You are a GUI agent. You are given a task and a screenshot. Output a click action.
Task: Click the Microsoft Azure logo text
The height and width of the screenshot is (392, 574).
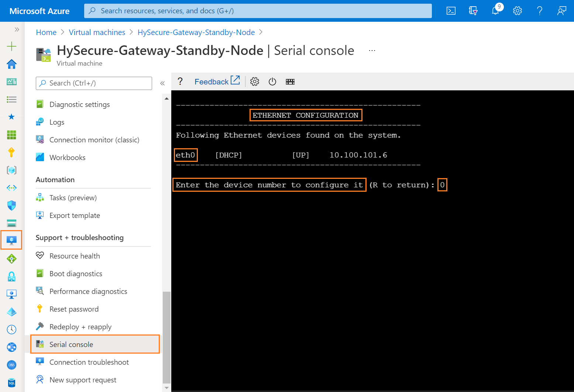click(x=39, y=11)
